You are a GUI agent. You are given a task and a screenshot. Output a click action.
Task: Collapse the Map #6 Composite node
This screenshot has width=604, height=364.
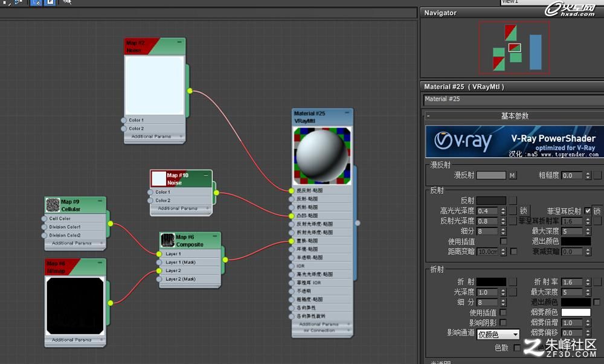[x=215, y=236]
